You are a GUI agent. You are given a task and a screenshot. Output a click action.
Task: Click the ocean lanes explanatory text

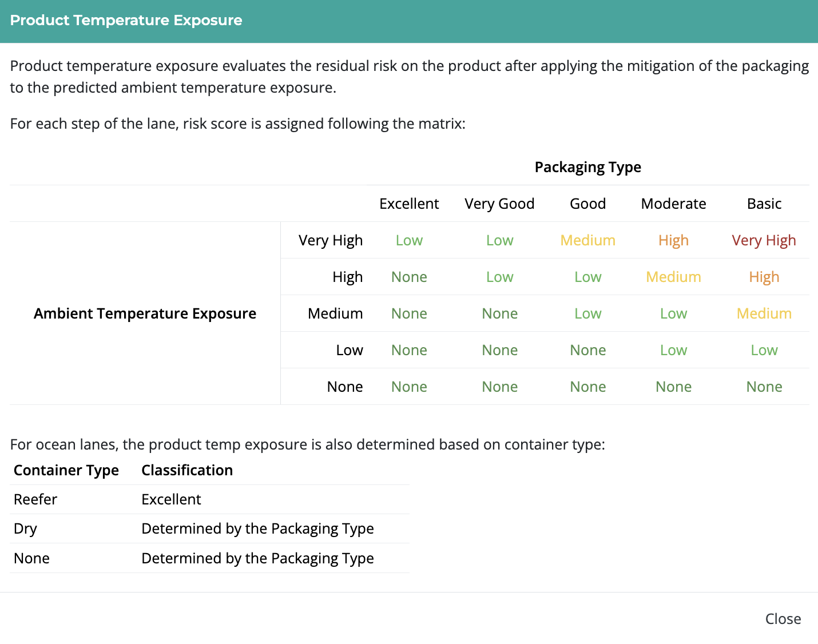(308, 444)
